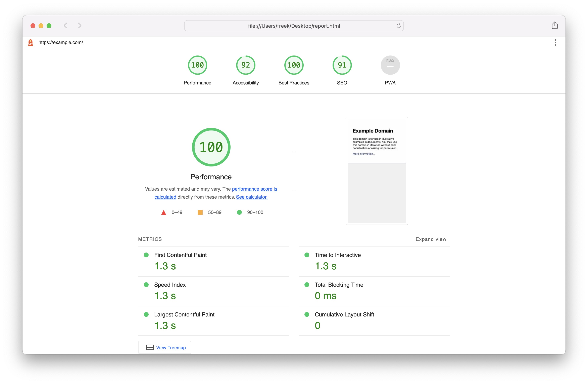Click the Accessibility 92 gauge
Screen dimensions: 588x384
click(x=246, y=65)
